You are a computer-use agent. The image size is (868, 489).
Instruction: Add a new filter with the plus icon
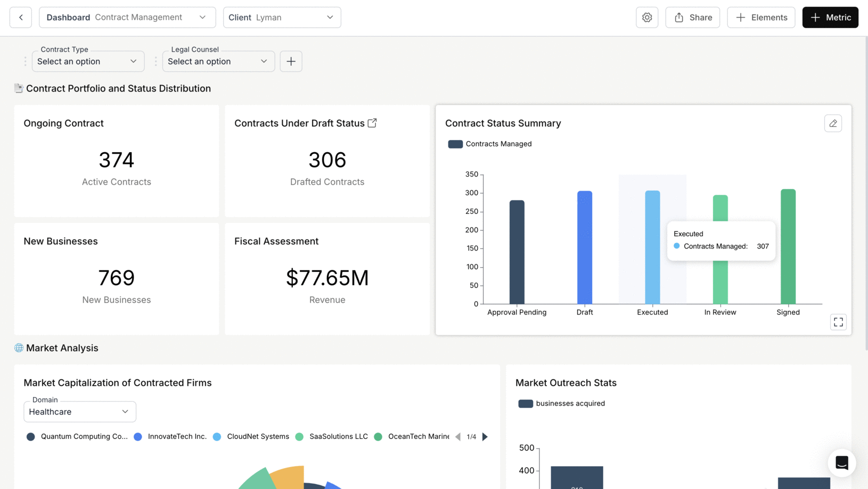pos(291,61)
